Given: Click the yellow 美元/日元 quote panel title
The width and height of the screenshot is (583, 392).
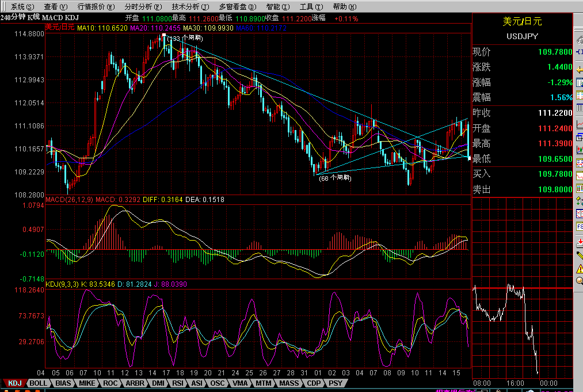Looking at the screenshot, I should (522, 21).
